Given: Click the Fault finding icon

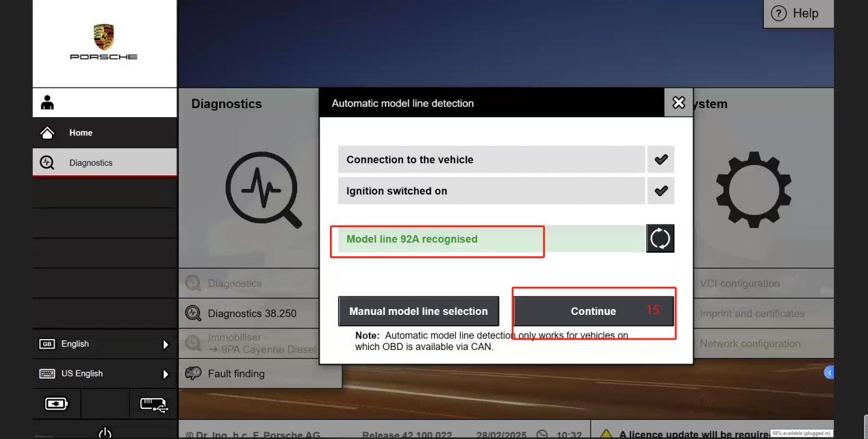Looking at the screenshot, I should click(x=193, y=373).
